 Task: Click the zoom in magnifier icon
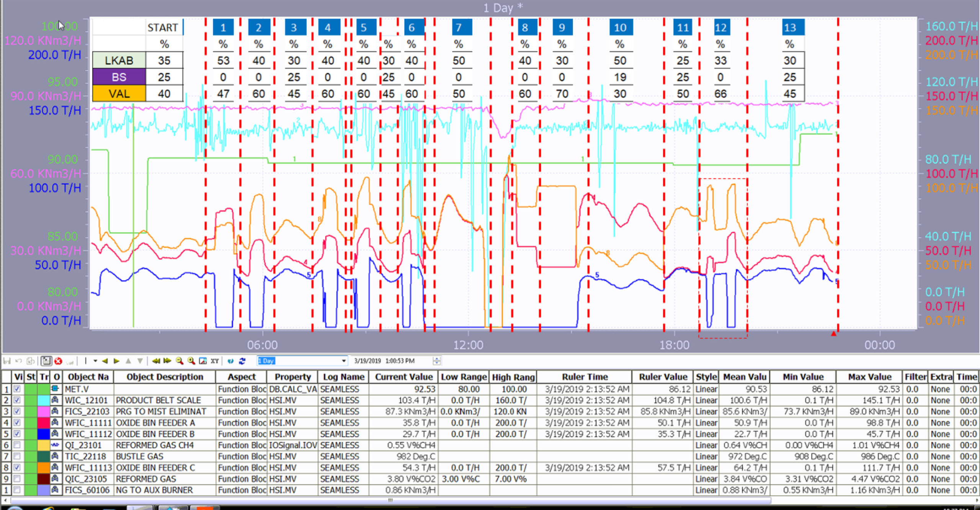[x=191, y=361]
